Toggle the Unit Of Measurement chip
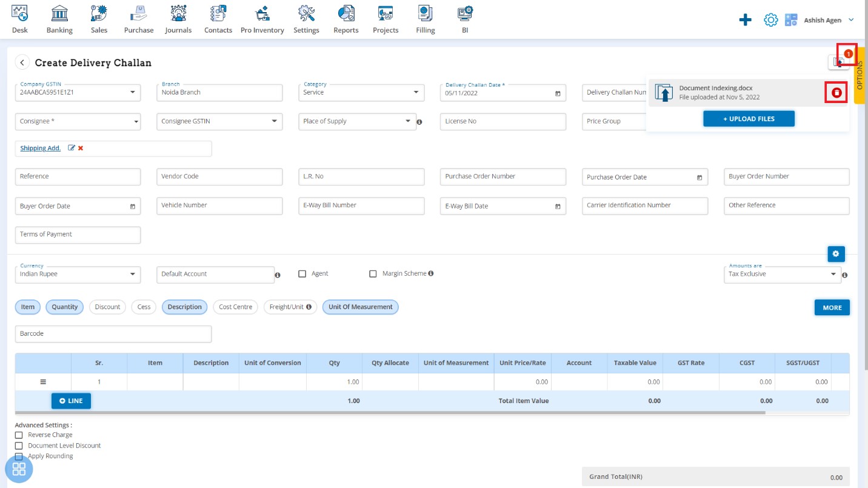The width and height of the screenshot is (868, 488). tap(361, 307)
